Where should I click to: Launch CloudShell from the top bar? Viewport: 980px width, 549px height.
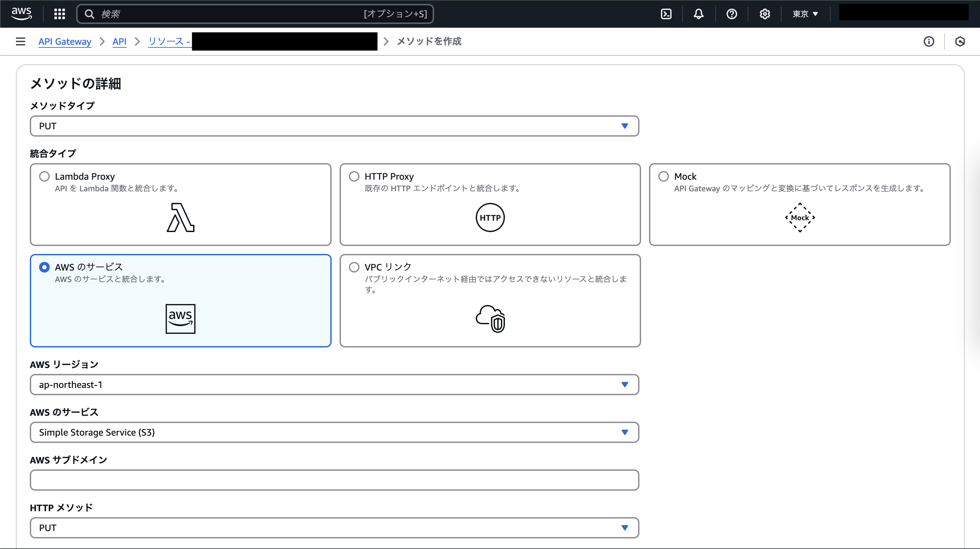666,14
